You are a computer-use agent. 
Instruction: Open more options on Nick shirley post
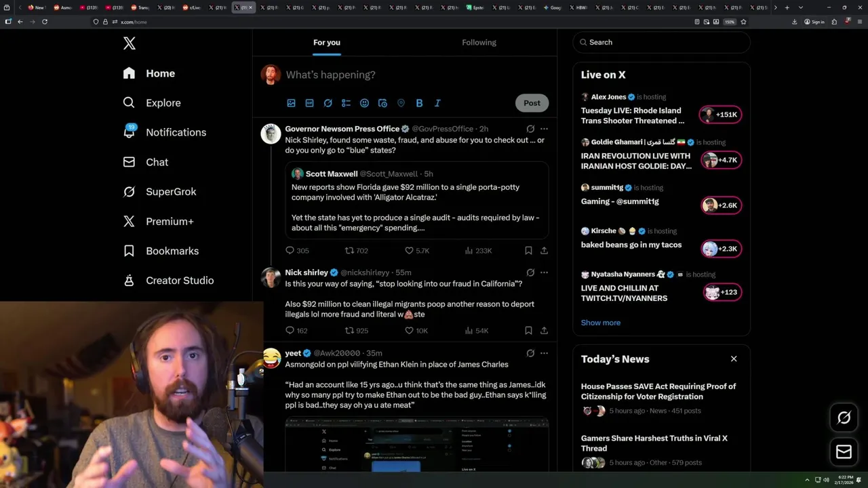(544, 272)
